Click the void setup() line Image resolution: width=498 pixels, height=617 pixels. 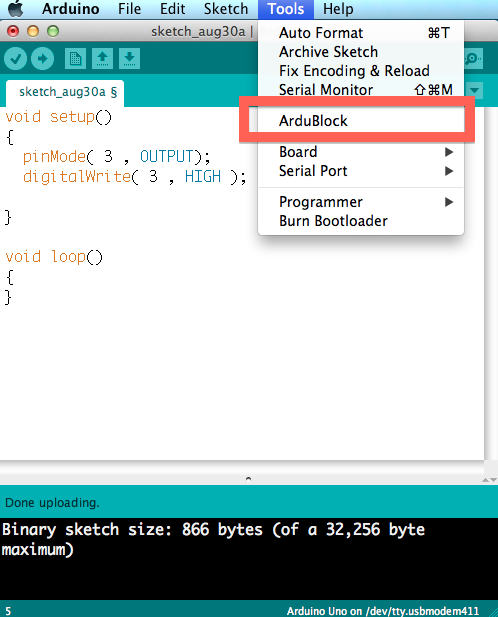(x=59, y=117)
